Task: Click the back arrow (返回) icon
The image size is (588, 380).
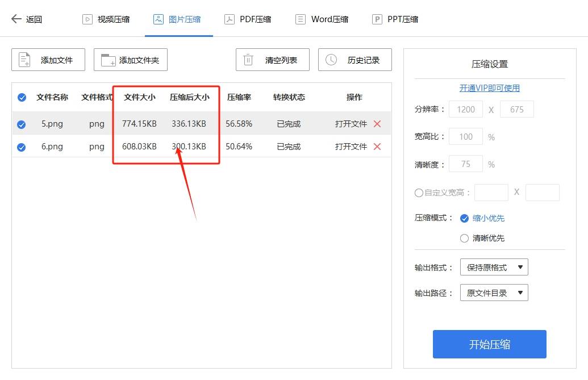Action: [14, 18]
